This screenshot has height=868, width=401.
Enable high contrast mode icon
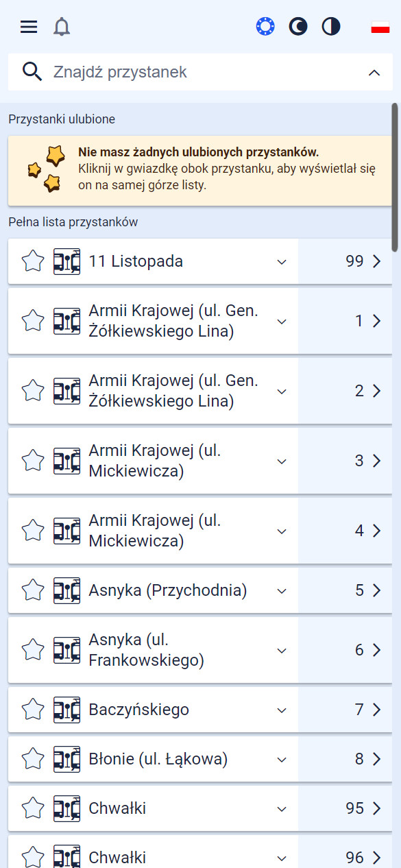pos(331,27)
